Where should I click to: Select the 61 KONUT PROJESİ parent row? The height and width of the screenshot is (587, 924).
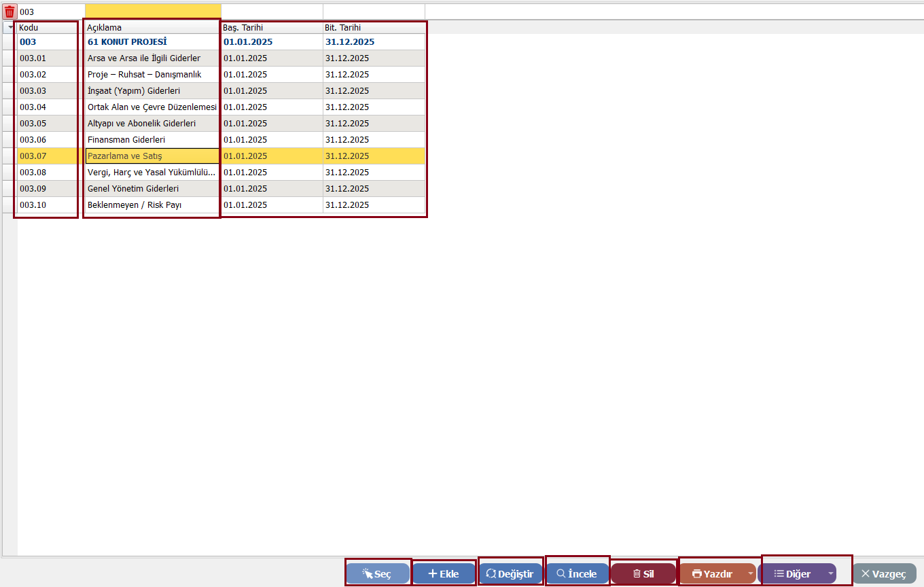pyautogui.click(x=152, y=41)
